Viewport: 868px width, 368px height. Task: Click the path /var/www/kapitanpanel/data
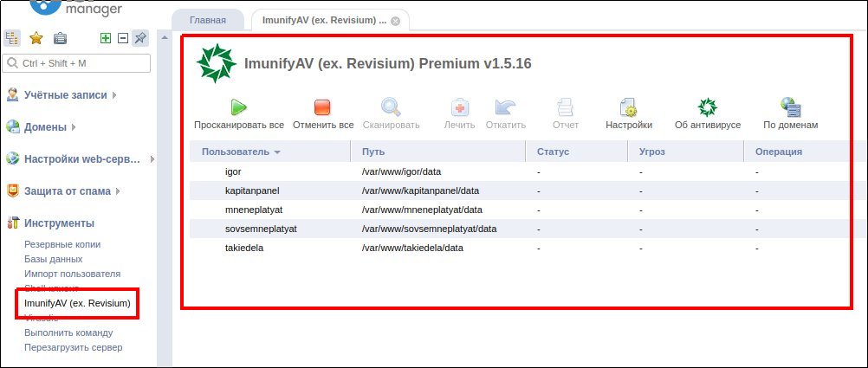(x=420, y=190)
